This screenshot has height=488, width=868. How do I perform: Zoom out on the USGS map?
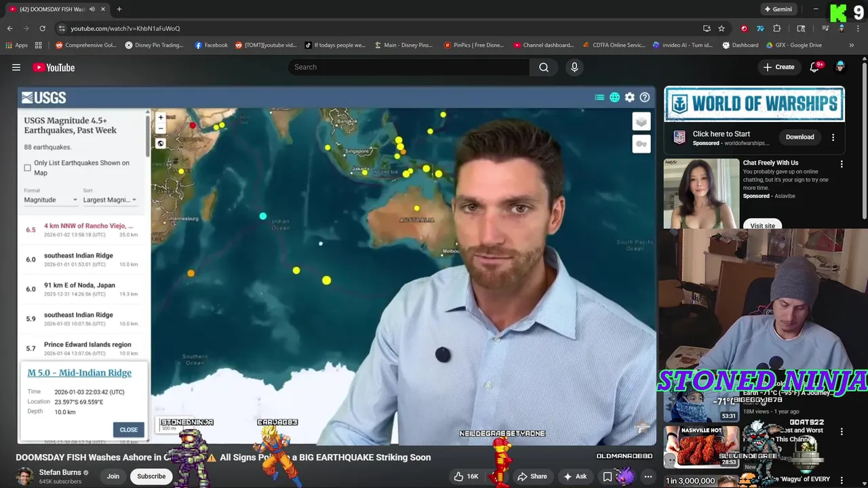[161, 128]
